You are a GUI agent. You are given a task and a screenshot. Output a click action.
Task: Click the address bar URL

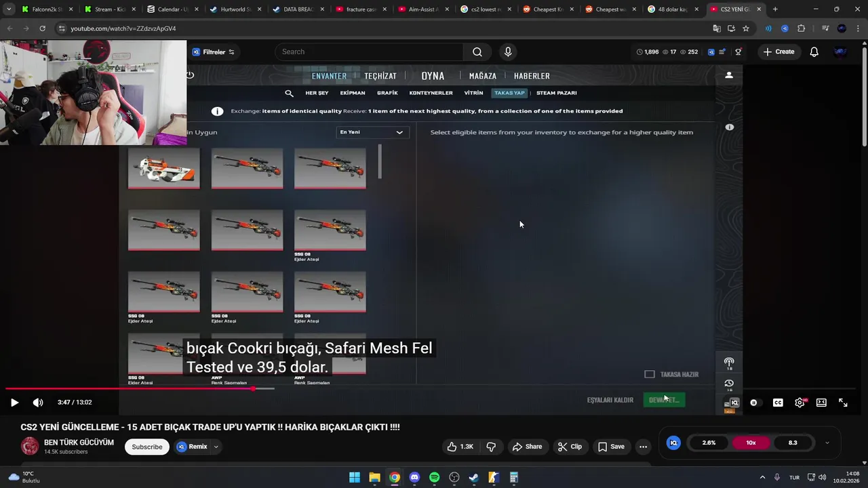[x=123, y=28]
